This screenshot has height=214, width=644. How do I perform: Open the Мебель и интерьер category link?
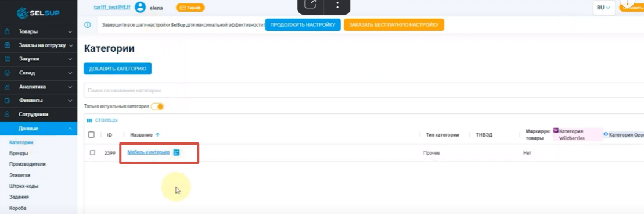[x=148, y=152]
